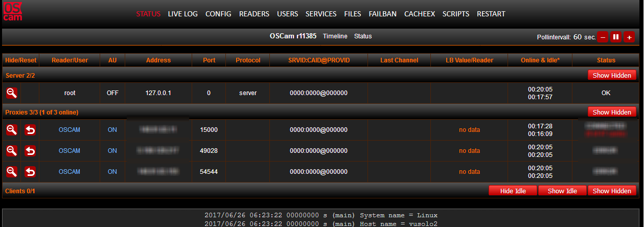Click the OK status of root

(606, 93)
